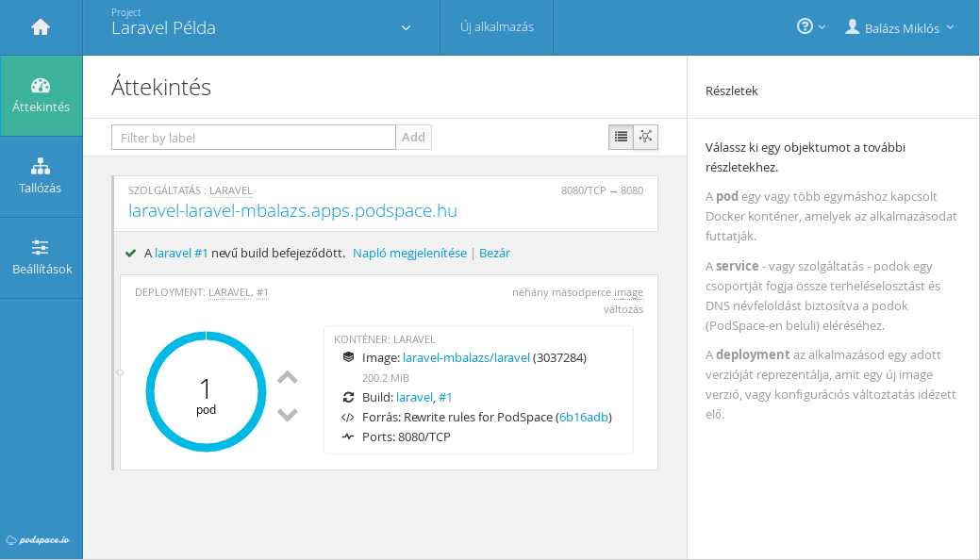
Task: Open the laravel-mbalazs/laravel image link
Action: coord(466,358)
